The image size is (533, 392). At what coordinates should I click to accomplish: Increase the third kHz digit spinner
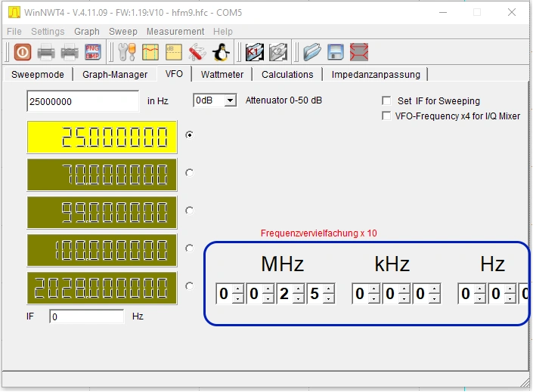pos(435,289)
